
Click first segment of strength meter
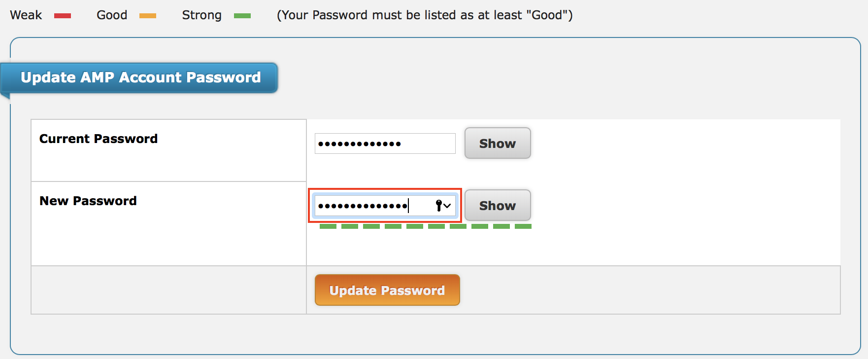coord(328,226)
